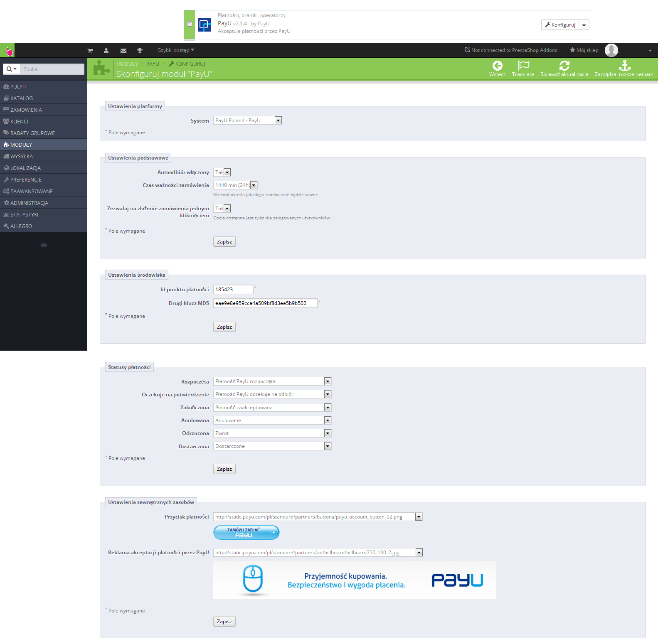
Task: Open STATYSTYKI in the sidebar
Action: (x=44, y=214)
